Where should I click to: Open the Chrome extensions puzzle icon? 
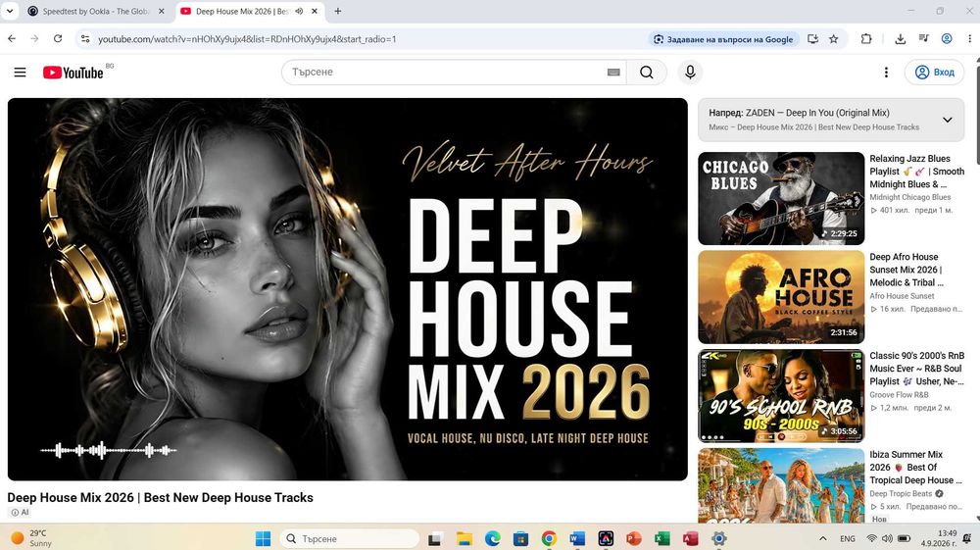865,39
